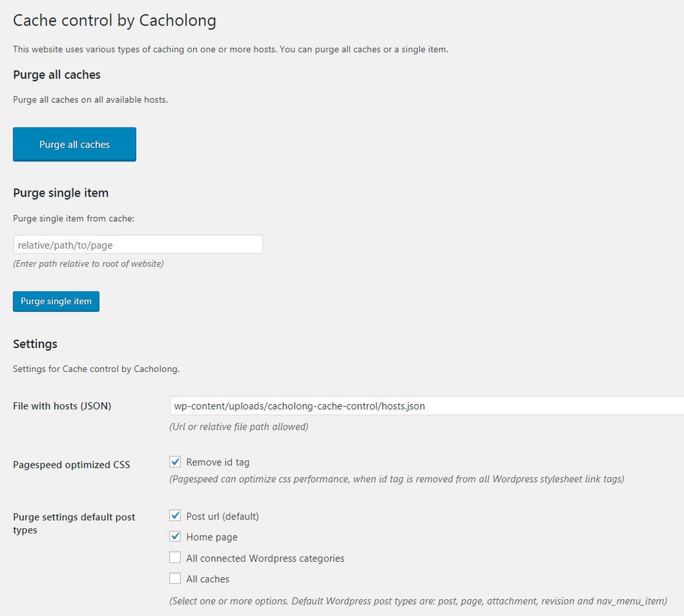Viewport: 684px width, 616px height.
Task: Check the "All caches" option
Action: pos(175,578)
